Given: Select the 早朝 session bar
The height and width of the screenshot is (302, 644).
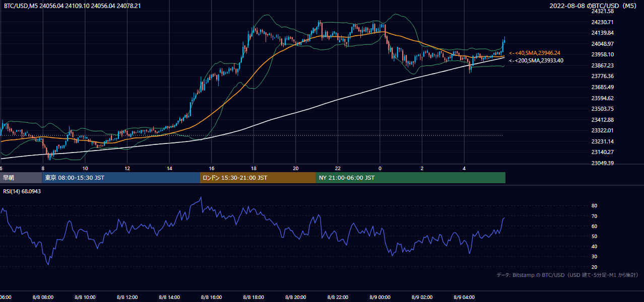Looking at the screenshot, I should (x=21, y=178).
